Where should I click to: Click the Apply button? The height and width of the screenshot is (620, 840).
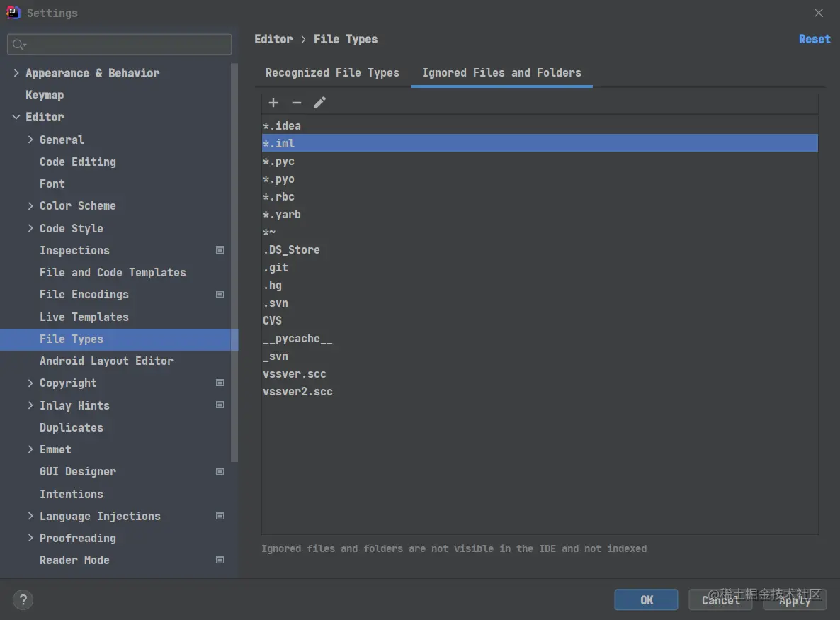(x=795, y=599)
